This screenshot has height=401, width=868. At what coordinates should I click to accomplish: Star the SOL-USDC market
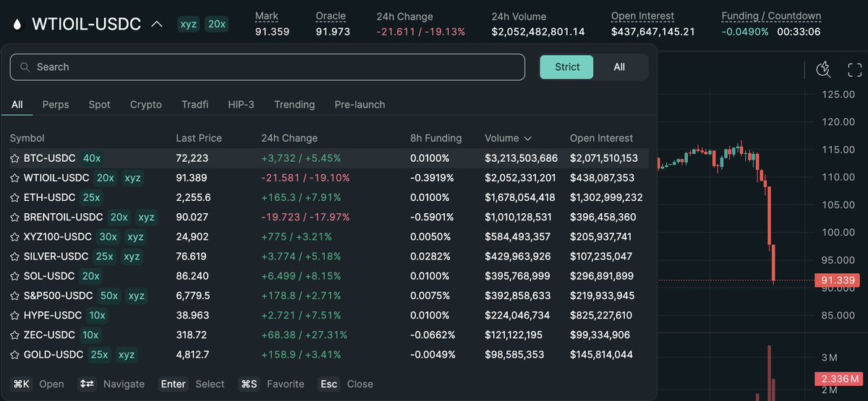click(x=14, y=276)
